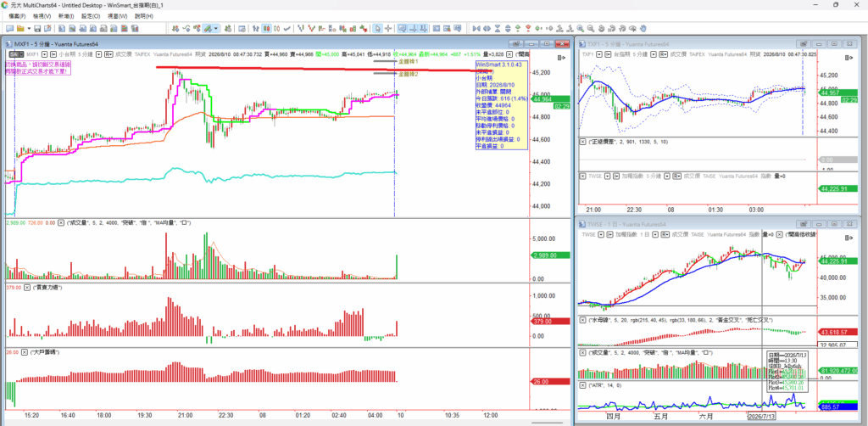868x426 pixels.
Task: Toggle the SA status button in MXF1 chart
Action: click(x=14, y=54)
